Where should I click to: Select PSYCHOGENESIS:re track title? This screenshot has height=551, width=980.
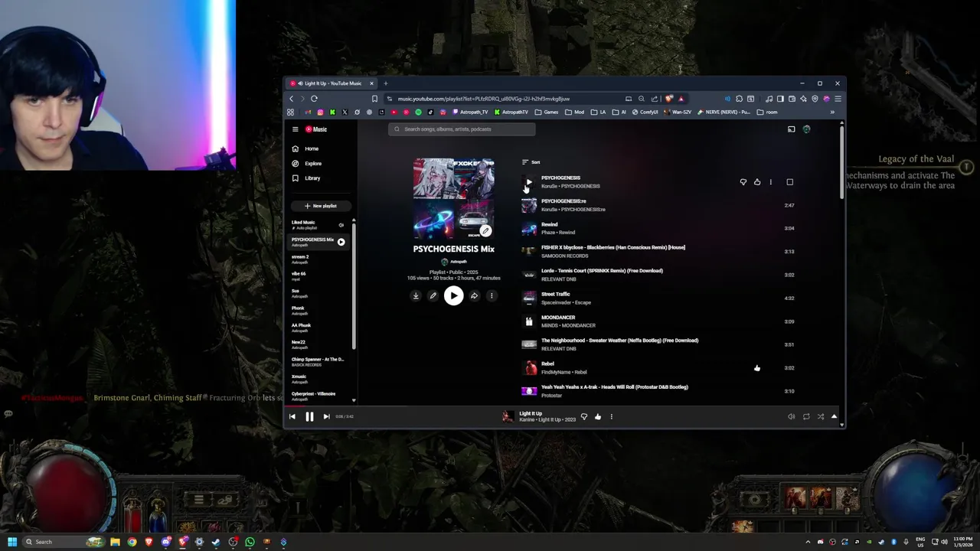(x=563, y=201)
